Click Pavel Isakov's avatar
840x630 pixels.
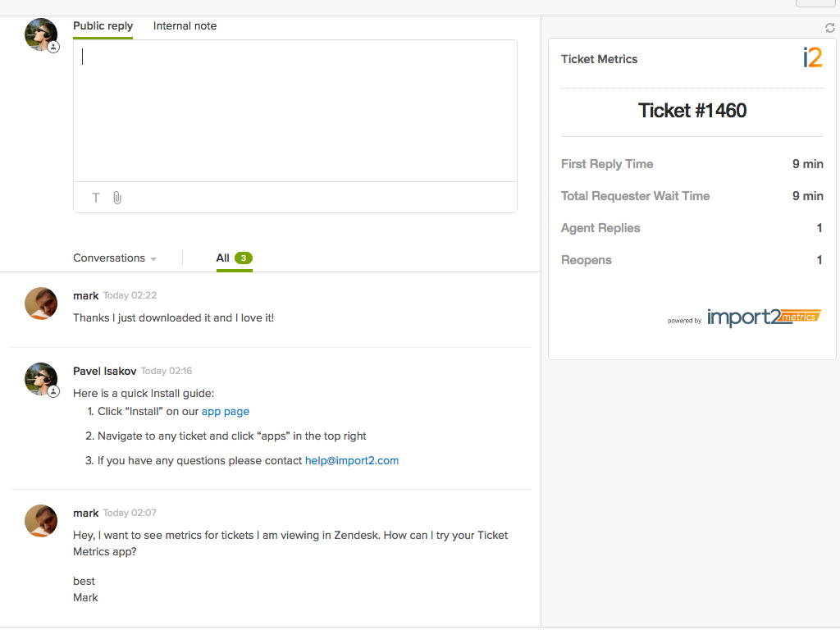pos(41,379)
